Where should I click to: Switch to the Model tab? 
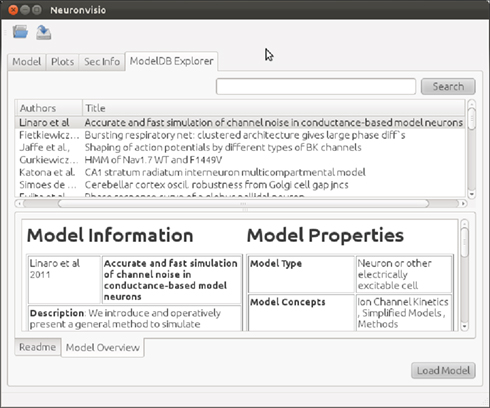(27, 62)
